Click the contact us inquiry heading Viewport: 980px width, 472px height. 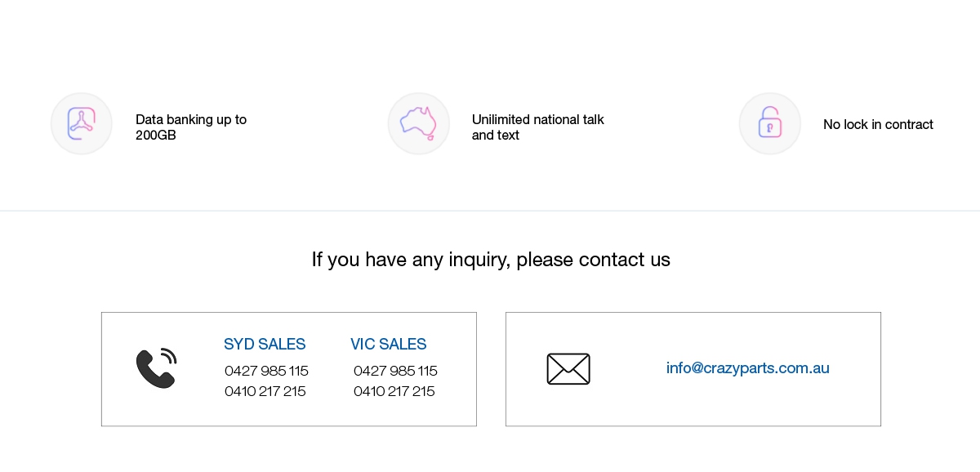(x=491, y=260)
